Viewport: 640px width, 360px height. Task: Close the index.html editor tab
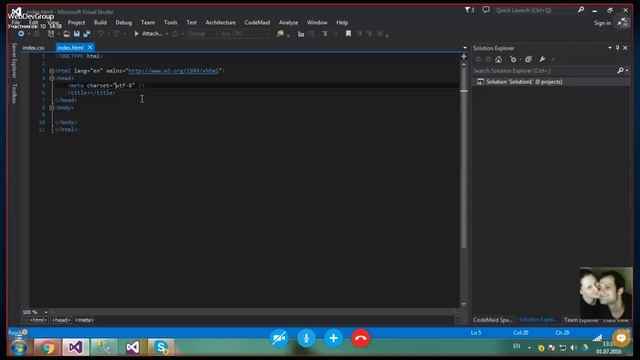tap(90, 47)
